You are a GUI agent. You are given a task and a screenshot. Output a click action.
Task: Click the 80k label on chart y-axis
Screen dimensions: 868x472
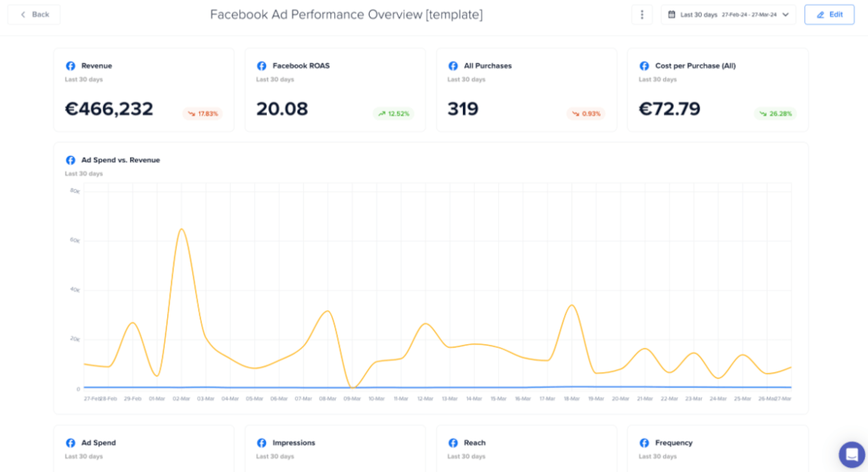point(75,191)
